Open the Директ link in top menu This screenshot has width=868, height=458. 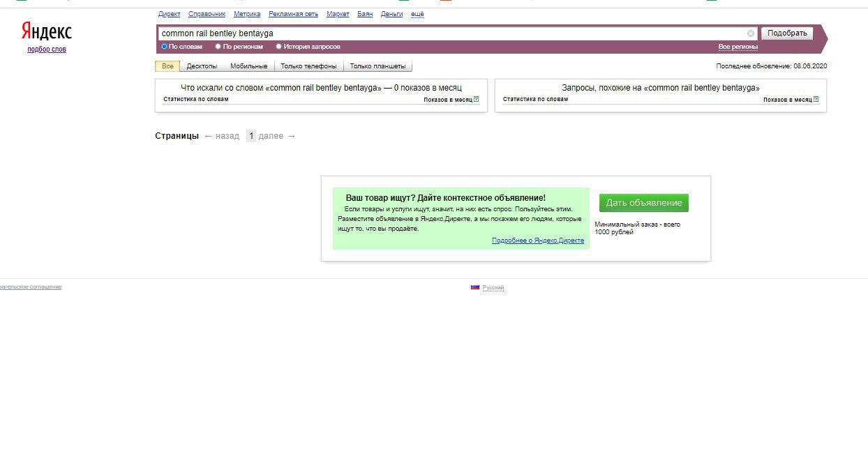pyautogui.click(x=170, y=14)
